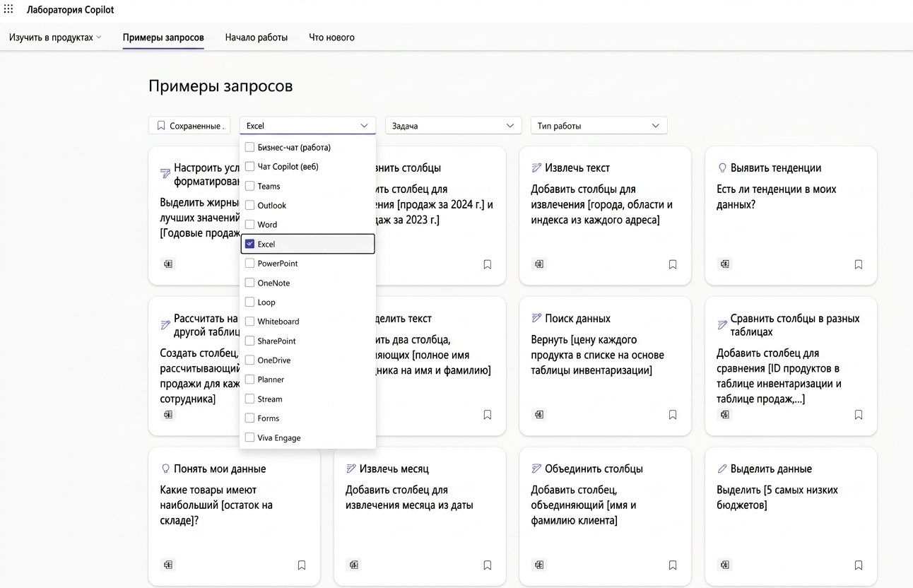The image size is (913, 588).
Task: Expand the "Изучить в продуктах" menu
Action: [x=55, y=37]
